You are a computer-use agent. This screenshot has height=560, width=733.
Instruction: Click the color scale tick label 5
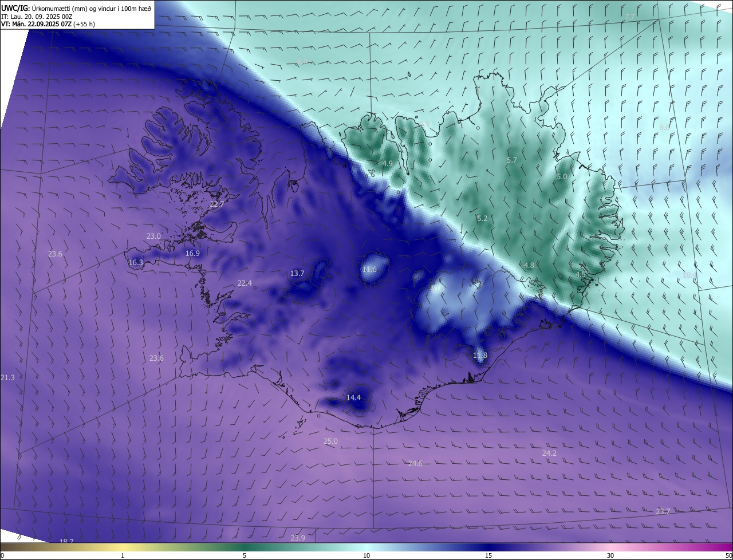(x=245, y=555)
